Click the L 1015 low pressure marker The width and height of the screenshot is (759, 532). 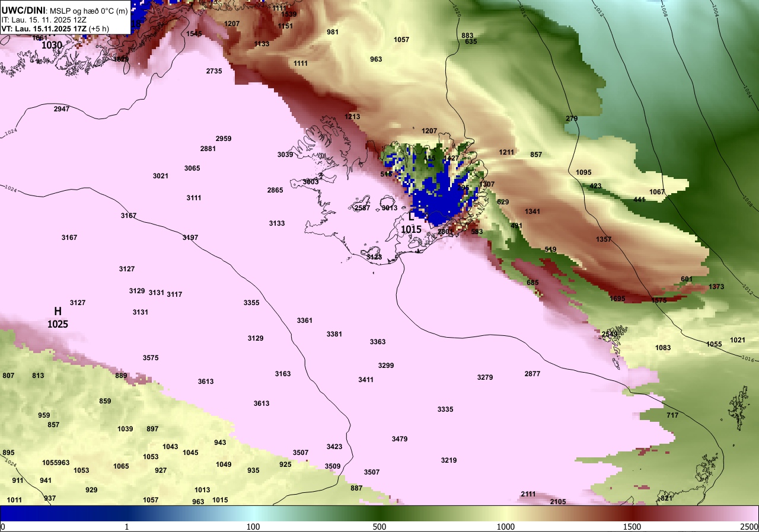411,223
